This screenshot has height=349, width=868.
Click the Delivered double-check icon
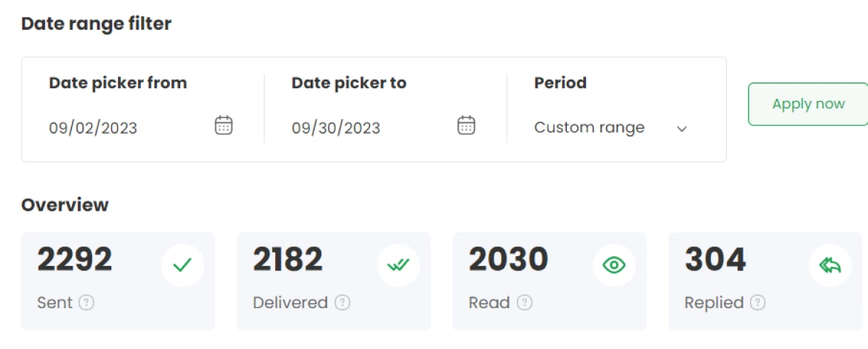tap(398, 266)
